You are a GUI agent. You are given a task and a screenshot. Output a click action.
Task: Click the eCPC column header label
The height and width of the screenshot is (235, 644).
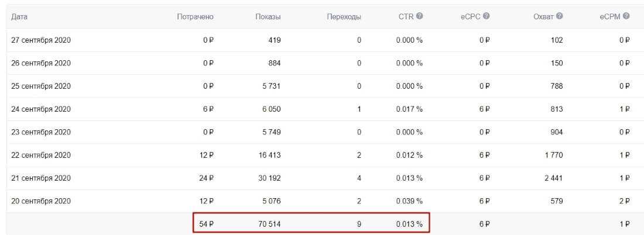[470, 17]
